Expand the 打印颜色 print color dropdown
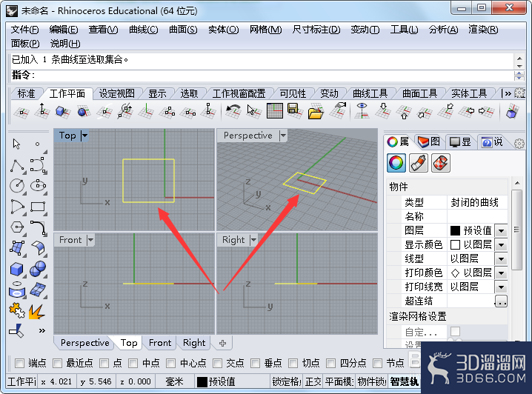 pyautogui.click(x=501, y=273)
